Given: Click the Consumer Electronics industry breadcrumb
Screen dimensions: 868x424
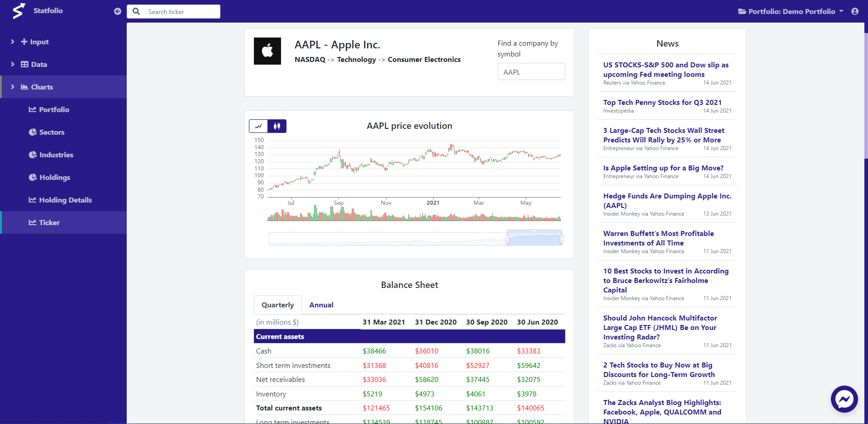Looking at the screenshot, I should point(424,60).
